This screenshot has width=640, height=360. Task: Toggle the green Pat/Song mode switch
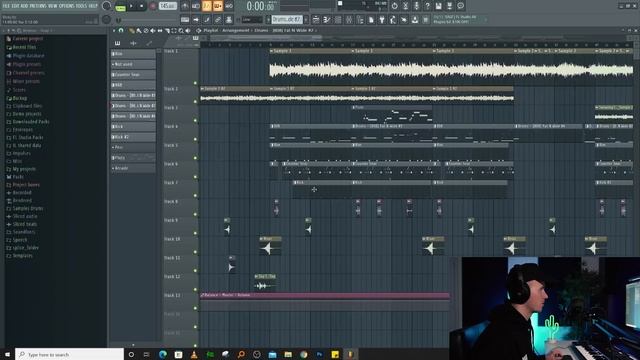(120, 8)
